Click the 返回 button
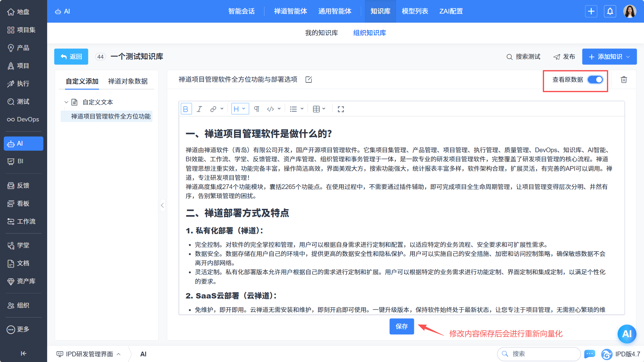Screen dimensions: 644x362 pyautogui.click(x=71, y=57)
